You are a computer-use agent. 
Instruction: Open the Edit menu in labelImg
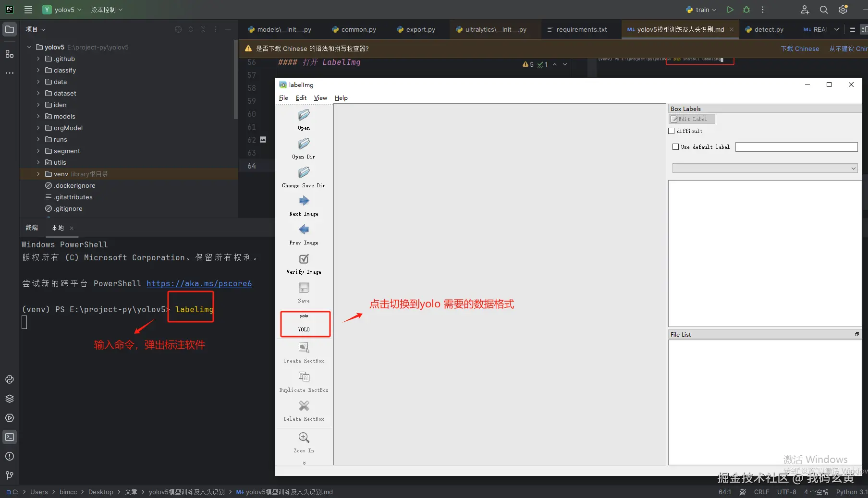(301, 98)
